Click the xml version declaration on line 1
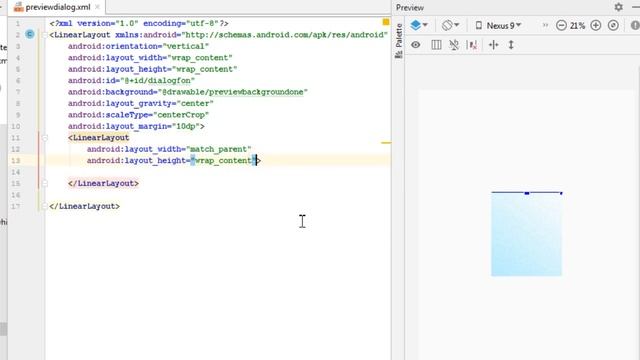 139,23
